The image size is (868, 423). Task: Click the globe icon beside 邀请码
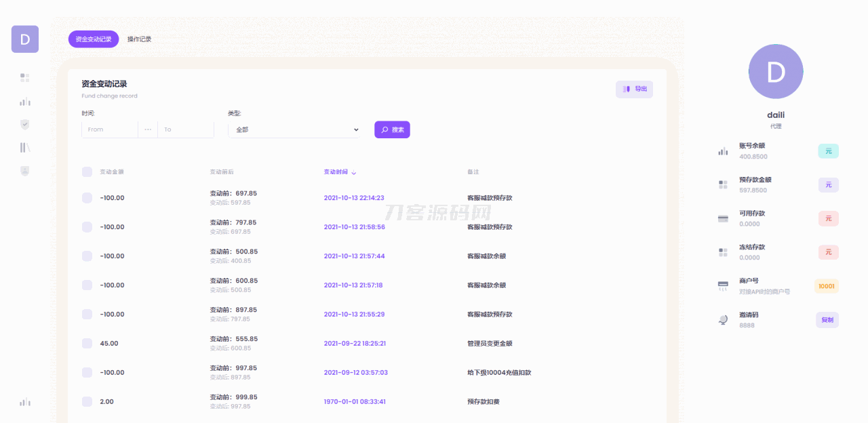[x=723, y=320]
